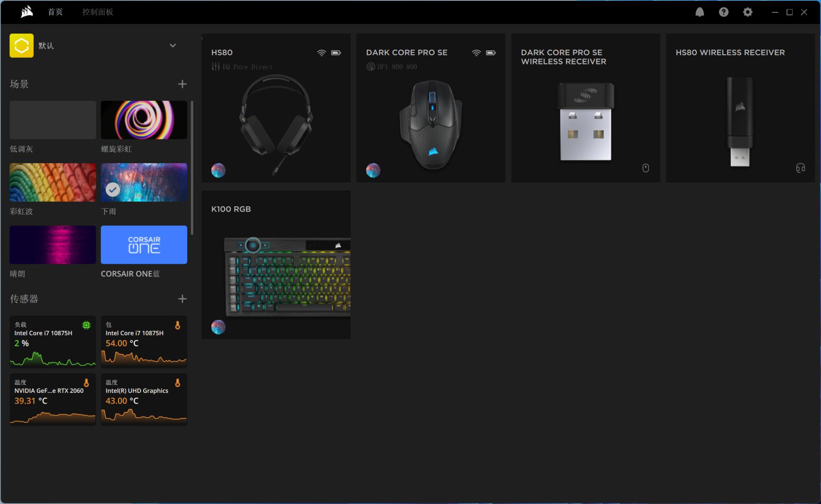The height and width of the screenshot is (504, 821).
Task: Click the green CPU load chip icon
Action: pos(86,325)
